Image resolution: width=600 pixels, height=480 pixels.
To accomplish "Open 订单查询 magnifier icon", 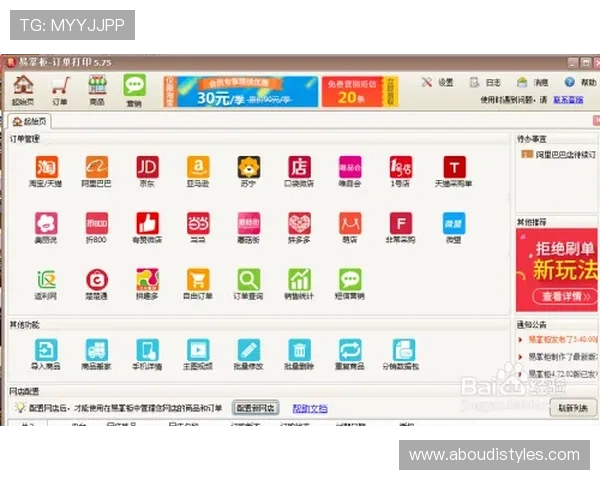I will (x=249, y=280).
